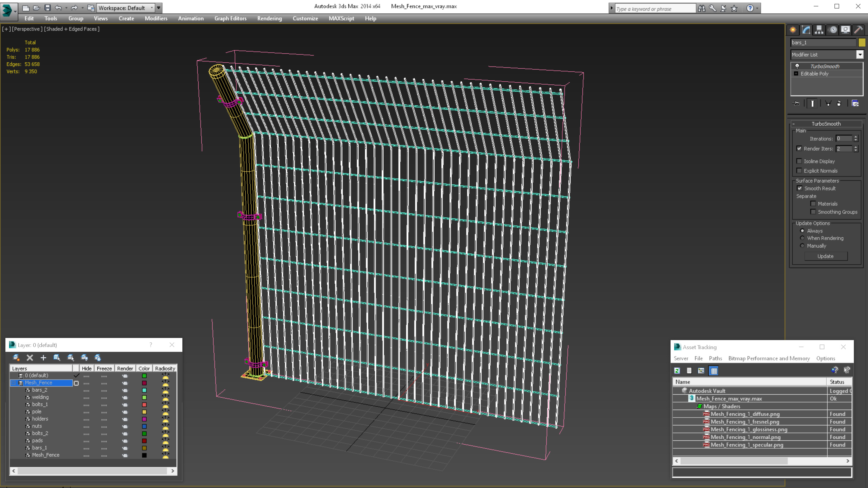Open the Modifiers menu
The image size is (868, 488).
pyautogui.click(x=155, y=18)
